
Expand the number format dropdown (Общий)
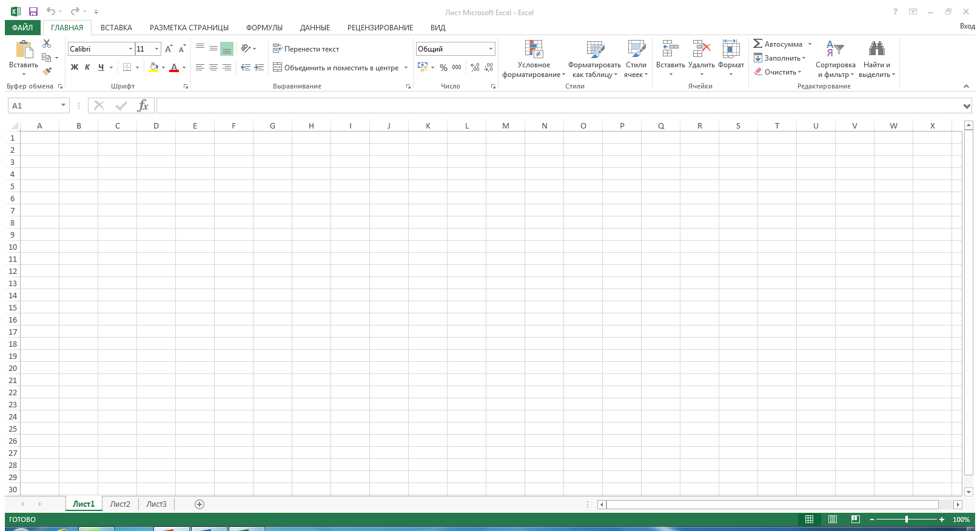tap(491, 49)
